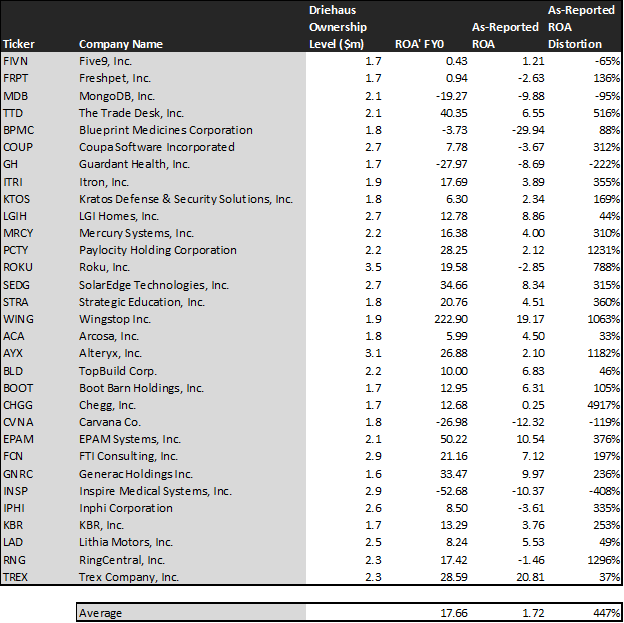This screenshot has height=623, width=624.
Task: Click Kratos Defense & Security Solutions cell
Action: 185,199
